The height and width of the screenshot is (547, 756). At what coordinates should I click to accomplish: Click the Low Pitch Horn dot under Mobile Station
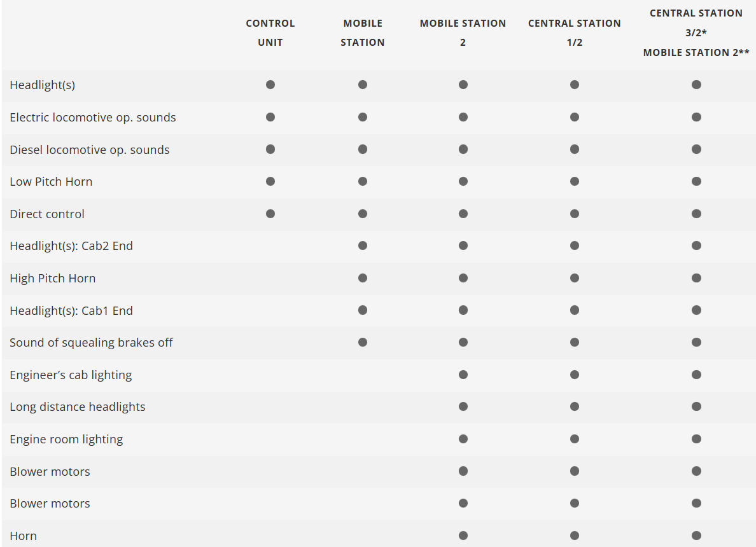pos(363,181)
